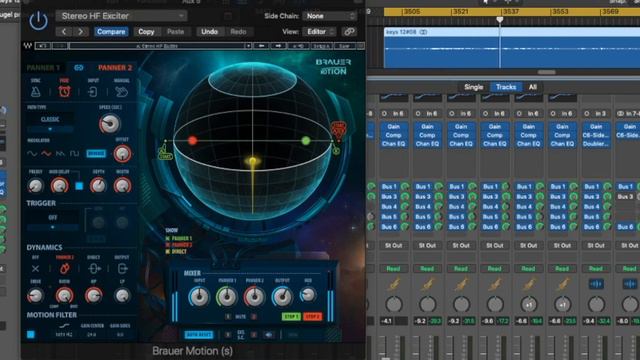Click the Offset knob
Viewport: 640px width, 360px height.
point(122,154)
